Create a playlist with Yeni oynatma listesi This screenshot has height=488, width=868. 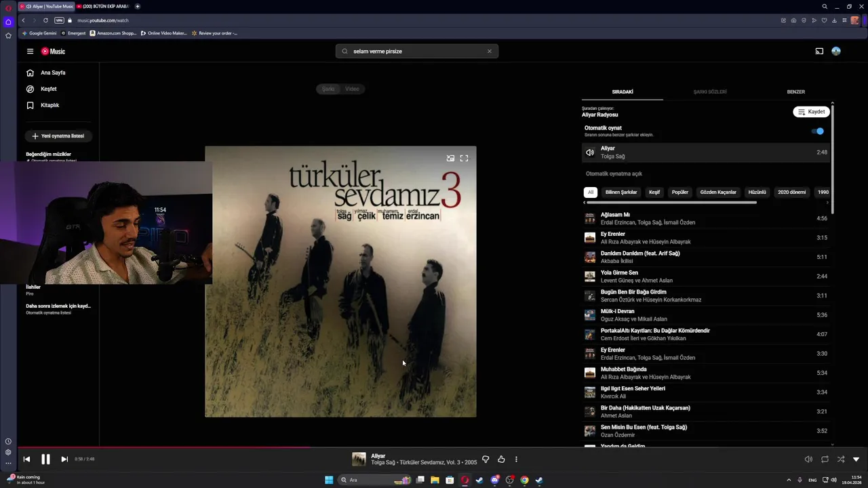point(58,136)
